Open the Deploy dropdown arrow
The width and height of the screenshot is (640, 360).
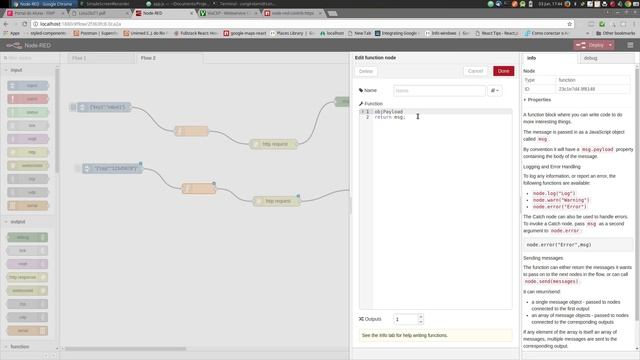(610, 45)
